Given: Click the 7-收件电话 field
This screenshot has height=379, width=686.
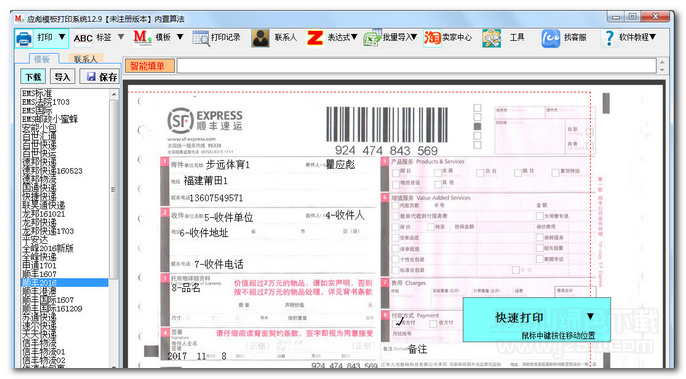Looking at the screenshot, I should point(219,264).
